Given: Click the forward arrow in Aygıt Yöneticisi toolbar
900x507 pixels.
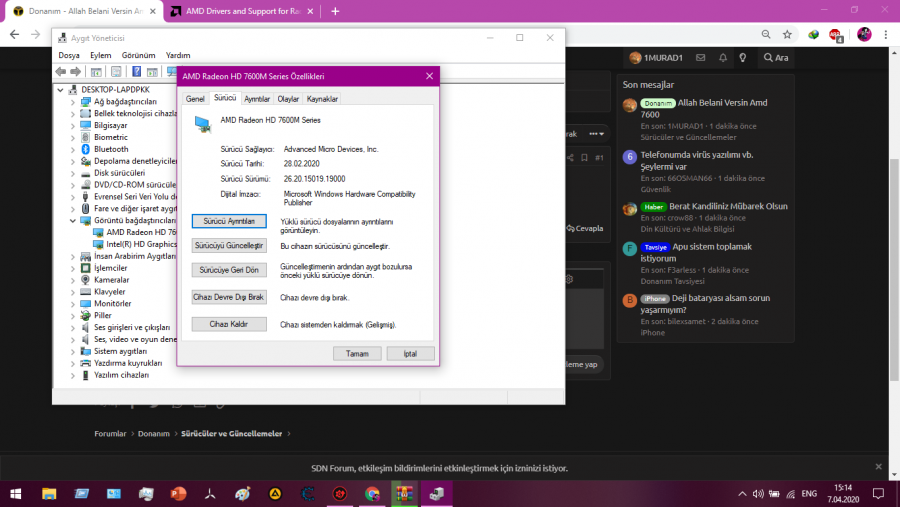Looking at the screenshot, I should [75, 72].
